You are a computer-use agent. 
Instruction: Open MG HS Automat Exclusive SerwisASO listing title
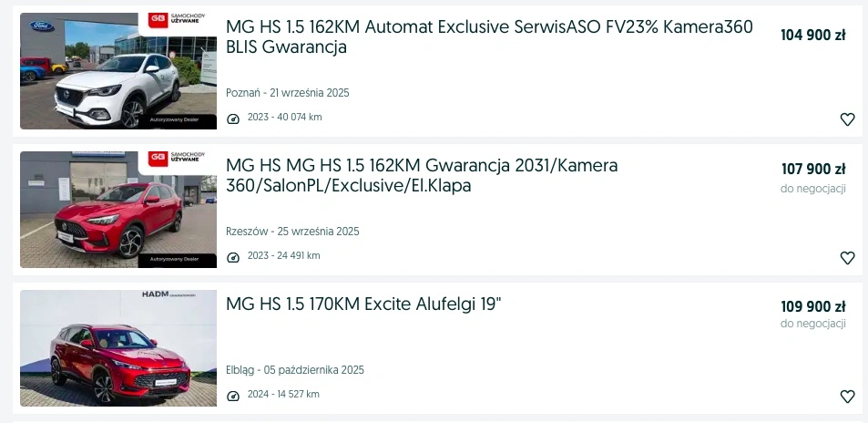tap(489, 36)
